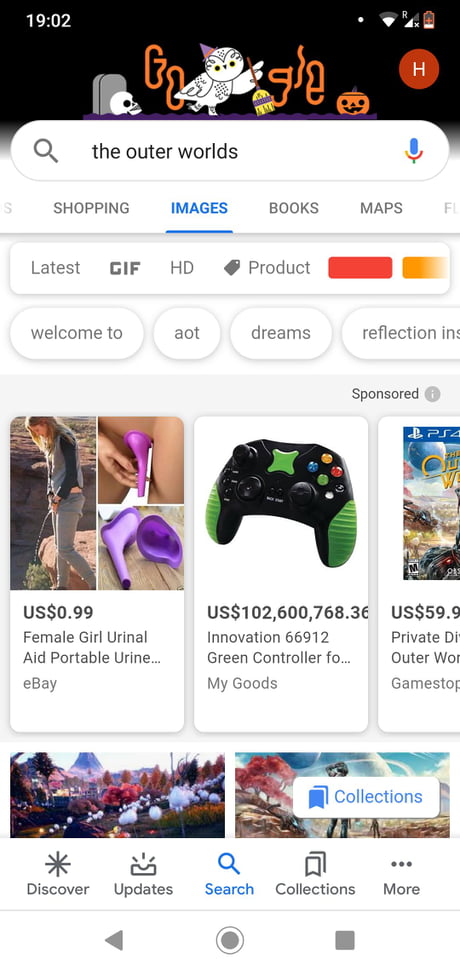Image resolution: width=460 pixels, height=971 pixels.
Task: Open the H account avatar
Action: click(x=419, y=69)
